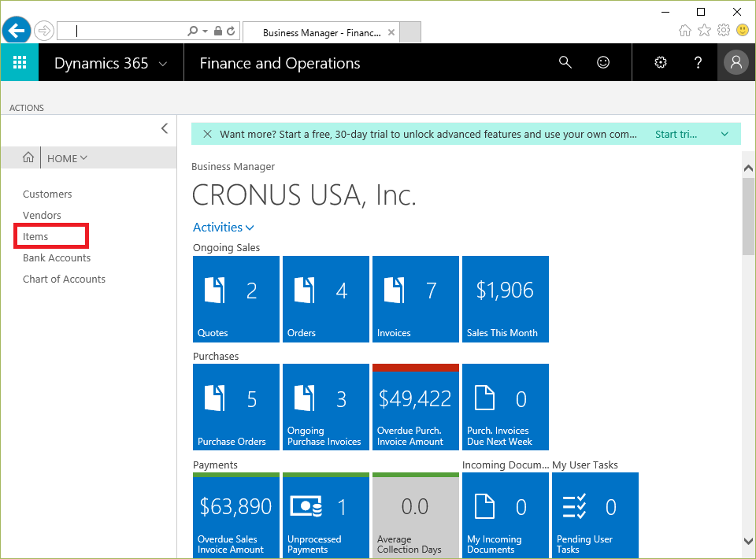
Task: Open the Sales This Month tile
Action: (x=506, y=298)
